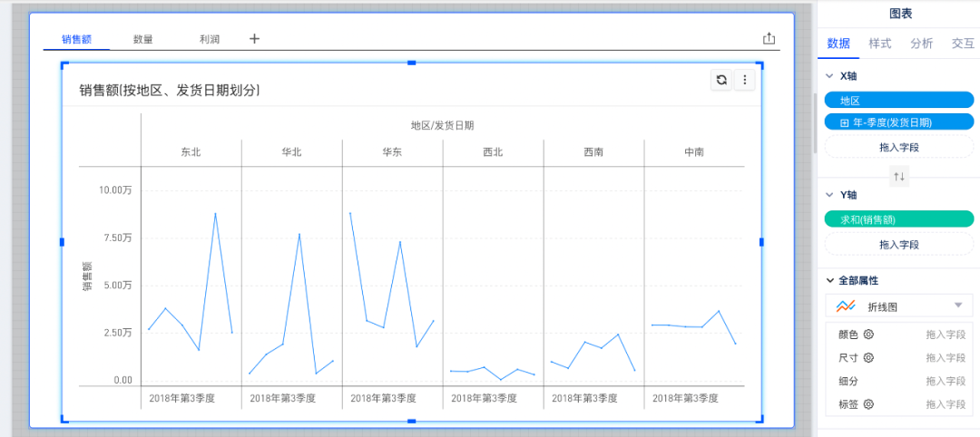Switch to the 数量 tab
This screenshot has height=437, width=980.
[142, 39]
